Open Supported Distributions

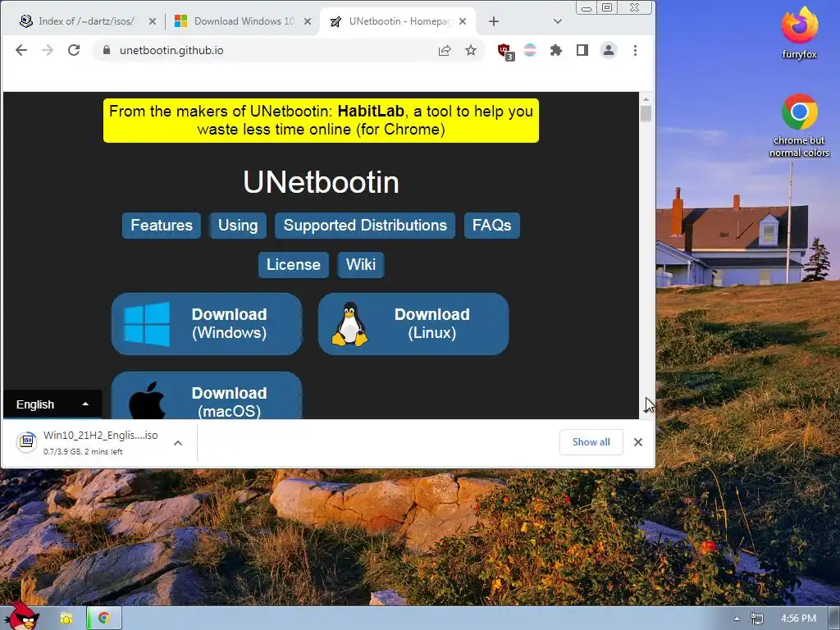[x=365, y=225]
